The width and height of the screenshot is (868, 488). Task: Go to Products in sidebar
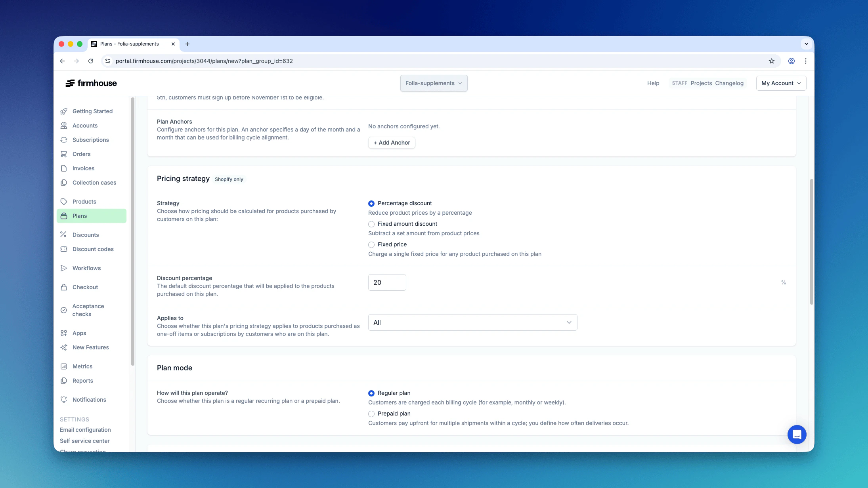(x=84, y=202)
